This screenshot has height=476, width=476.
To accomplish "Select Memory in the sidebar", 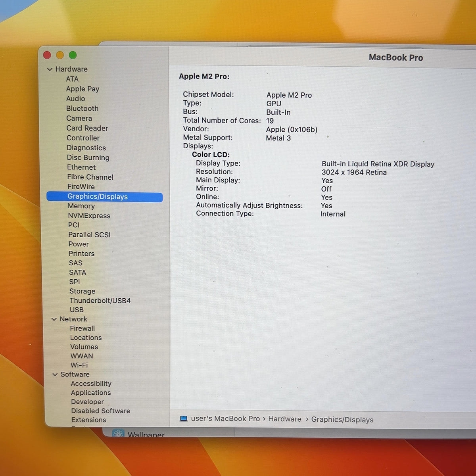I will point(81,206).
